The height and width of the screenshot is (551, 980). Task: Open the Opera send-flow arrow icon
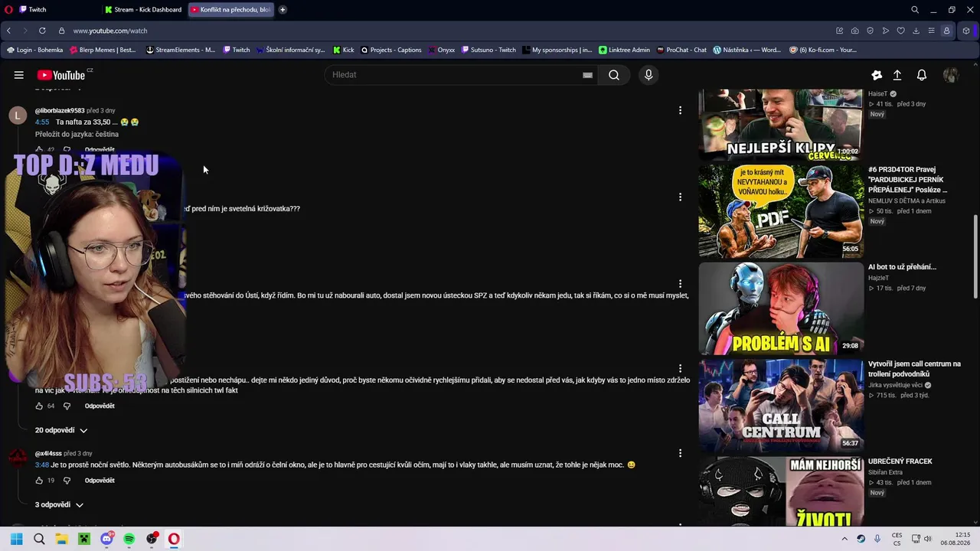point(885,31)
